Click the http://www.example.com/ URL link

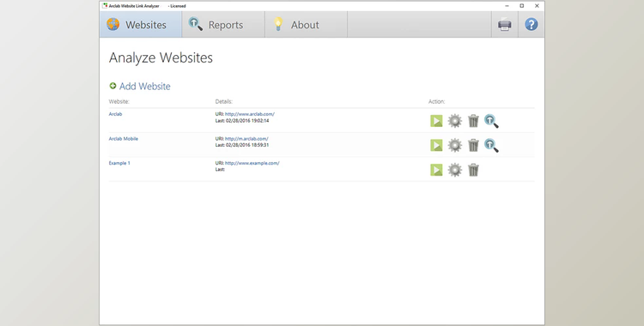tap(252, 163)
